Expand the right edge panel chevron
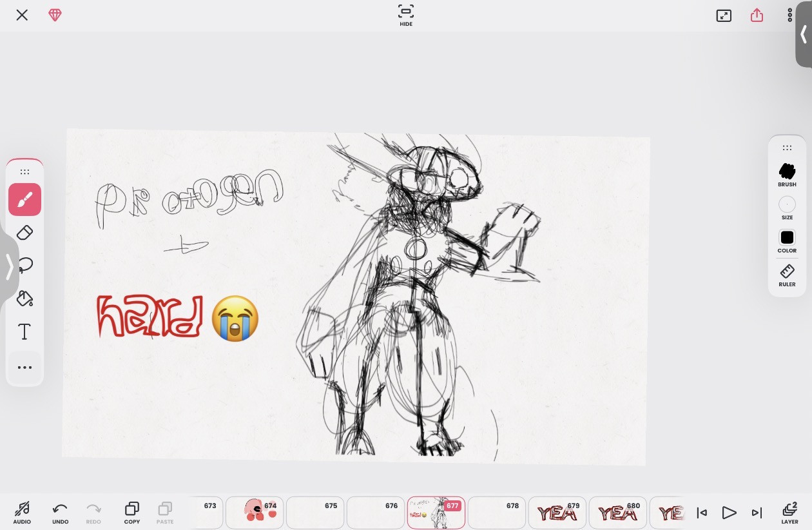 pos(804,34)
